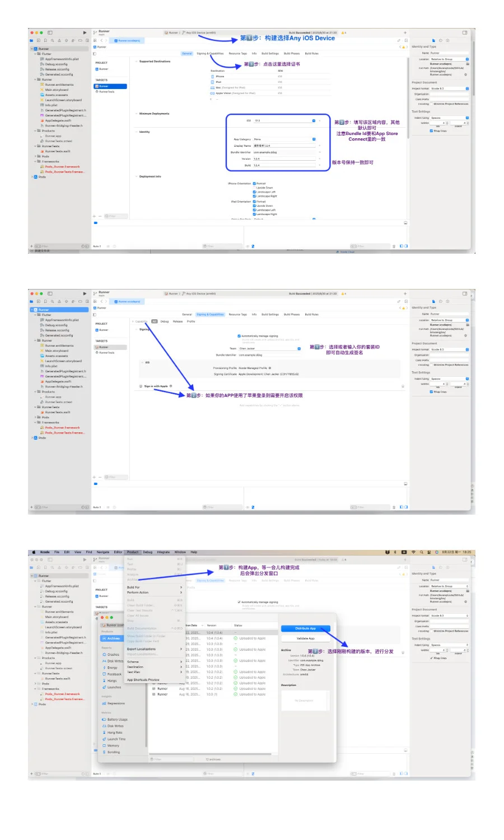Open Energy in the Organizer sidebar
This screenshot has height=840, width=504.
pyautogui.click(x=110, y=668)
